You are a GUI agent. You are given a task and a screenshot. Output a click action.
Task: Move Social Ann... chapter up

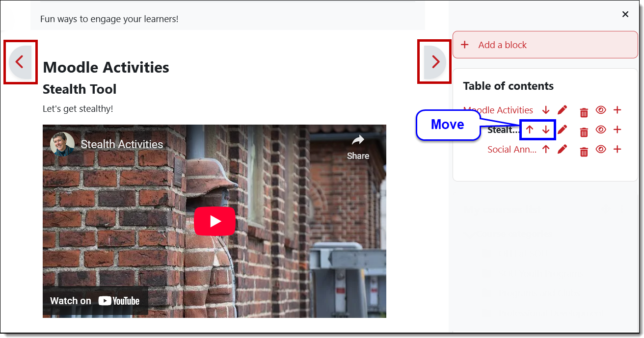pos(546,149)
